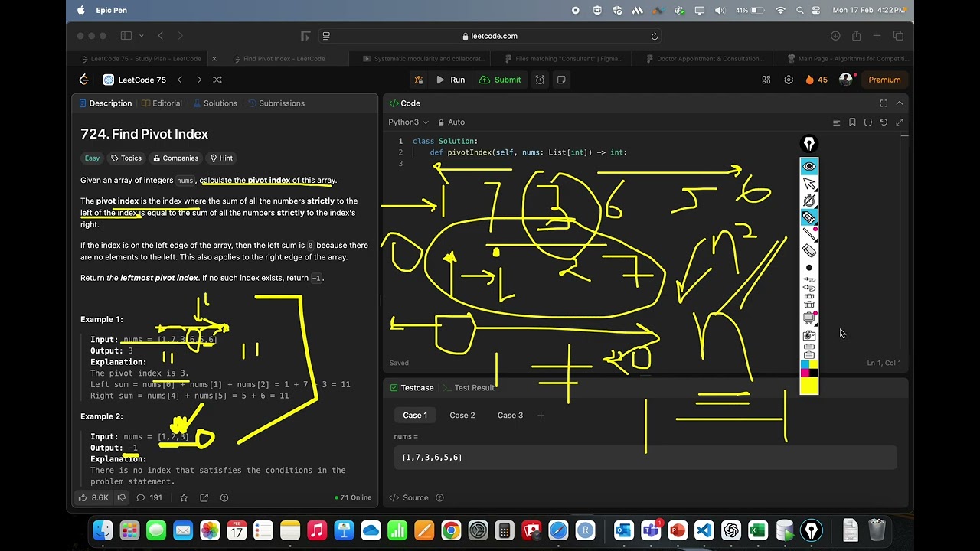Viewport: 980px width, 551px height.
Task: Click the Premium button
Action: coord(884,80)
